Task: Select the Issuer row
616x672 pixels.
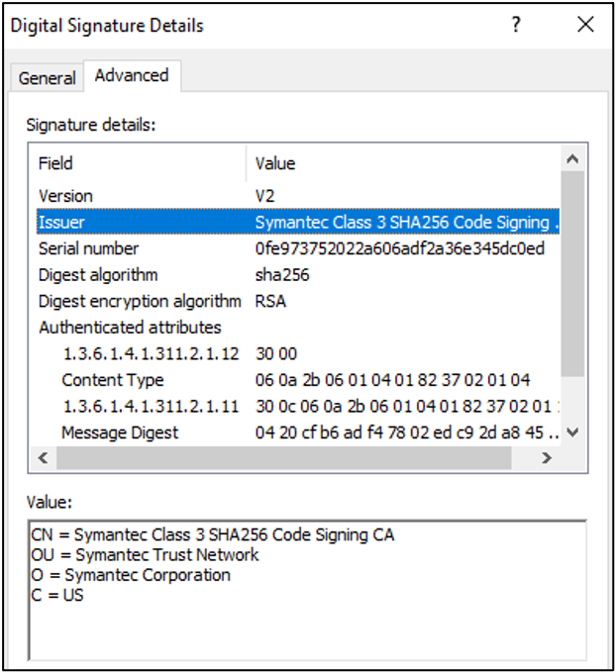Action: pyautogui.click(x=298, y=222)
